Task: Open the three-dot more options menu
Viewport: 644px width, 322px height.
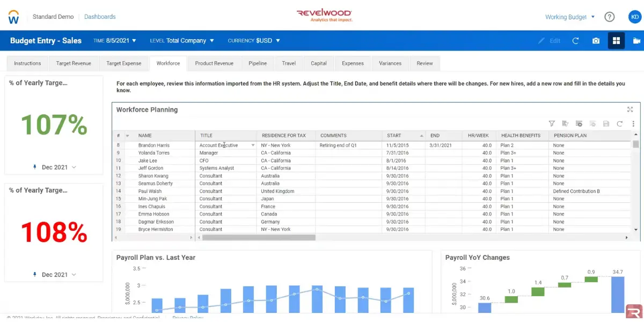Action: [x=633, y=123]
